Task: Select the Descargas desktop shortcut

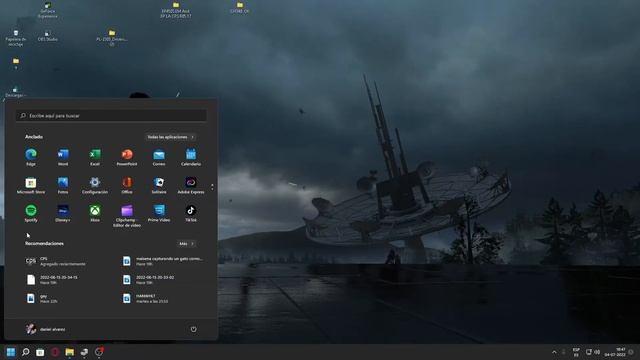Action: coord(15,92)
